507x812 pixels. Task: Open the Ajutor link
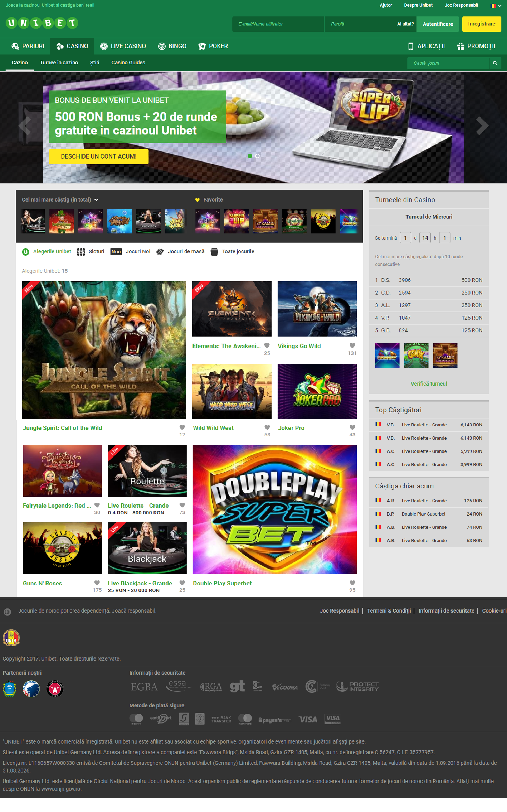(386, 5)
